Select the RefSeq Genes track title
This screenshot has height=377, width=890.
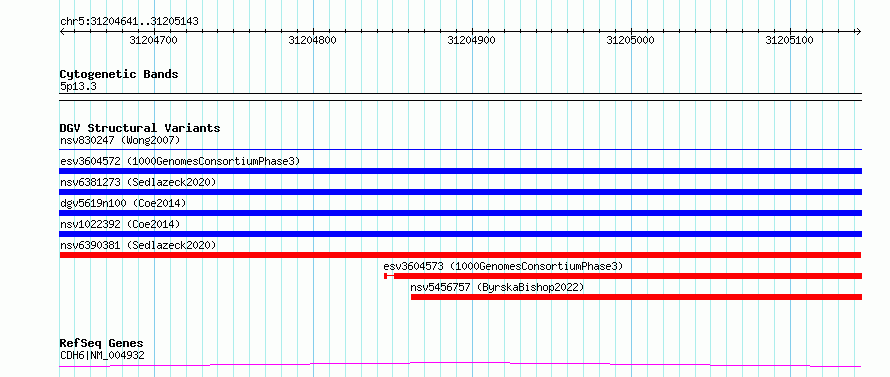pyautogui.click(x=102, y=344)
